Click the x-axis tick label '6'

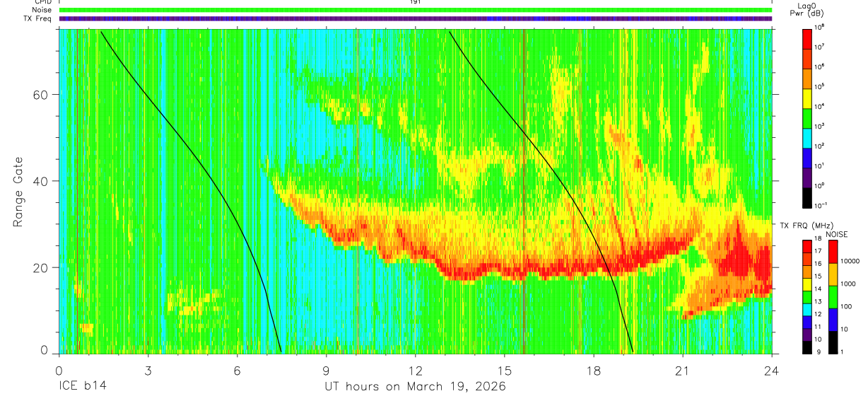pos(237,371)
